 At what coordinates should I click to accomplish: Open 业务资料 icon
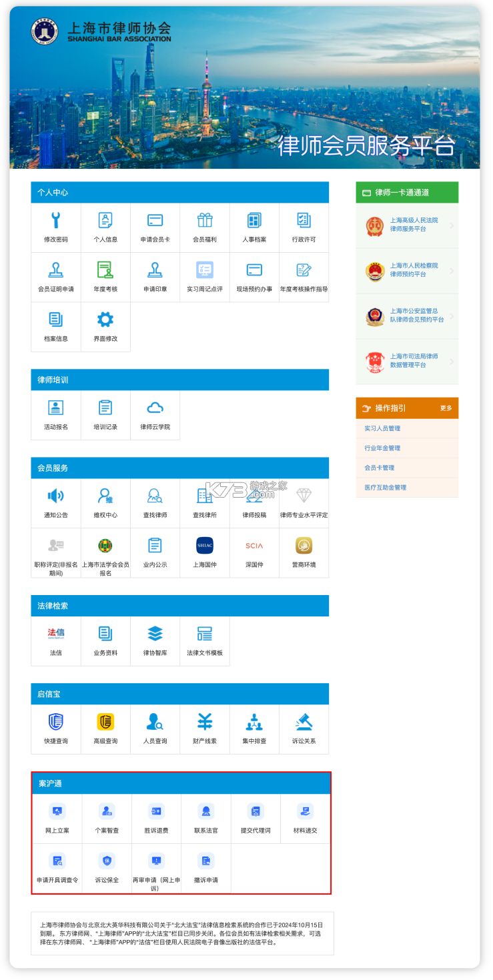105,633
